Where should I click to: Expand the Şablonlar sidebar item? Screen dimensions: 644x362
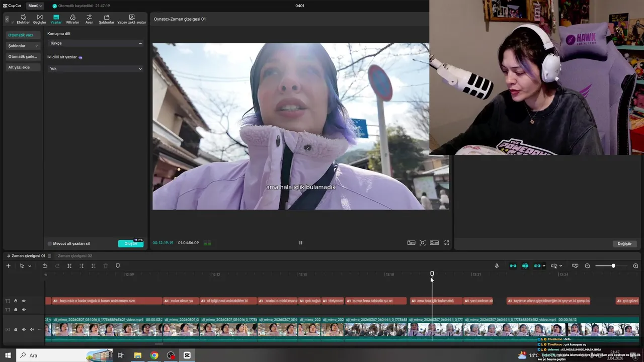pos(23,46)
